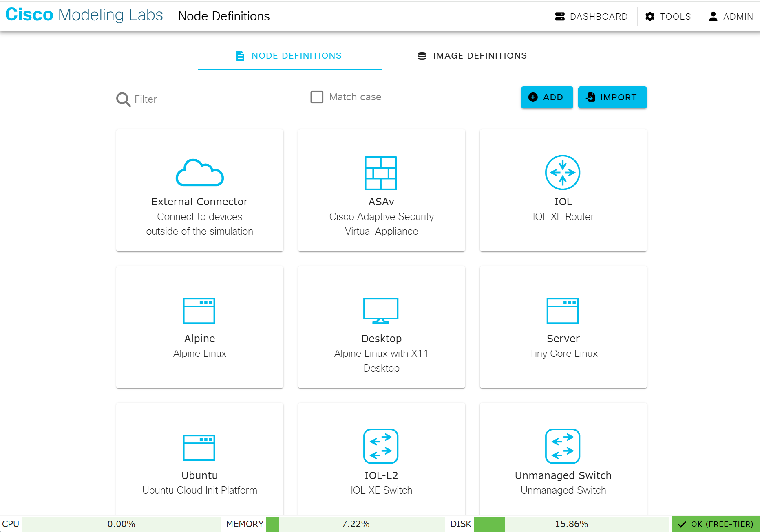Screen dimensions: 760x532
Task: Click the Connect to devices description
Action: [x=200, y=224]
